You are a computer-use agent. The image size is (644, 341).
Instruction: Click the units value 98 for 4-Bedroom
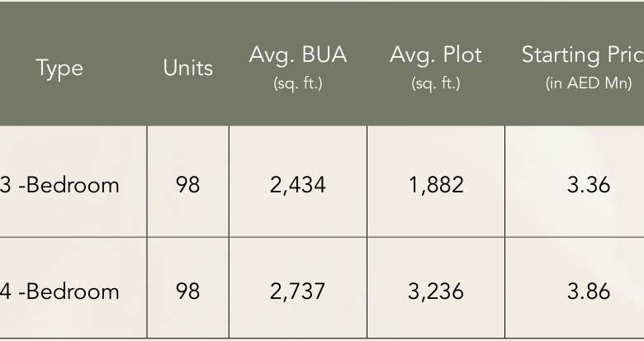pos(188,291)
